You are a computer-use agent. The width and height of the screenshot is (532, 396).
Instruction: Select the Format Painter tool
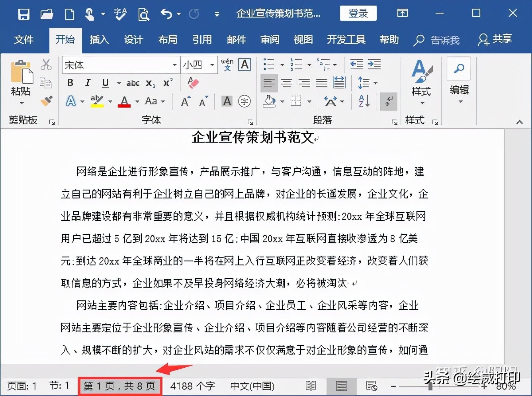[x=46, y=101]
